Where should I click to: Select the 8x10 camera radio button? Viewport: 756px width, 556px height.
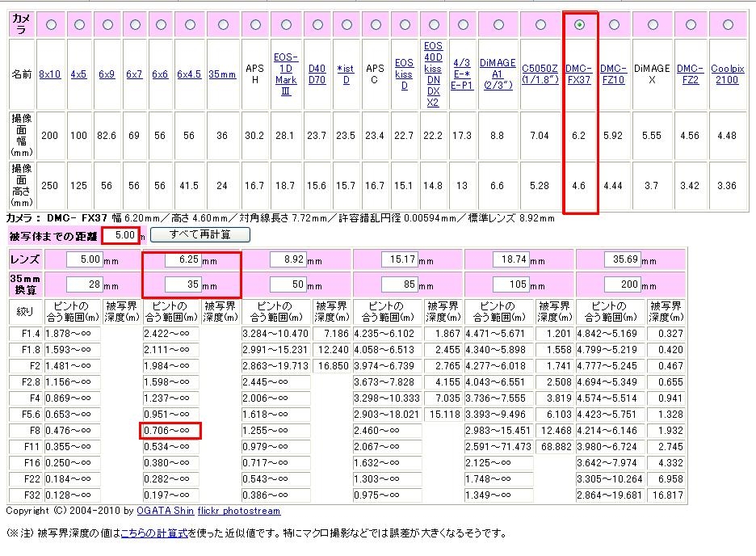51,24
